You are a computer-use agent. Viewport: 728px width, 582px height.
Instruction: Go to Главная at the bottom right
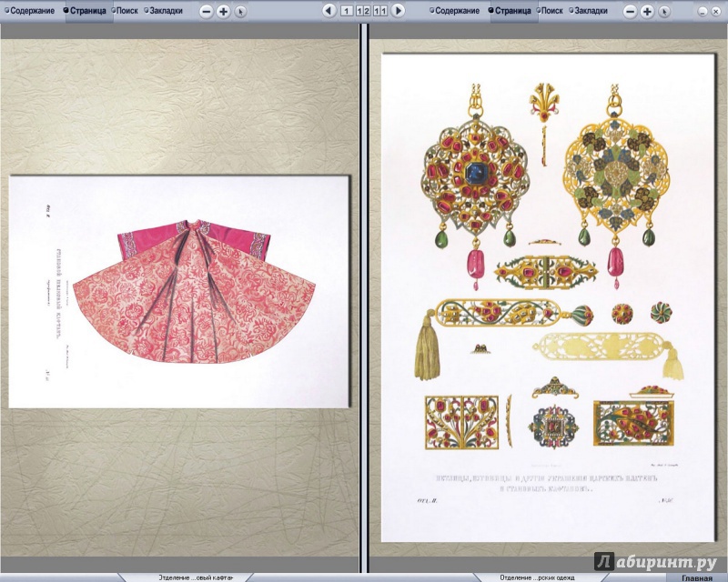(x=697, y=577)
